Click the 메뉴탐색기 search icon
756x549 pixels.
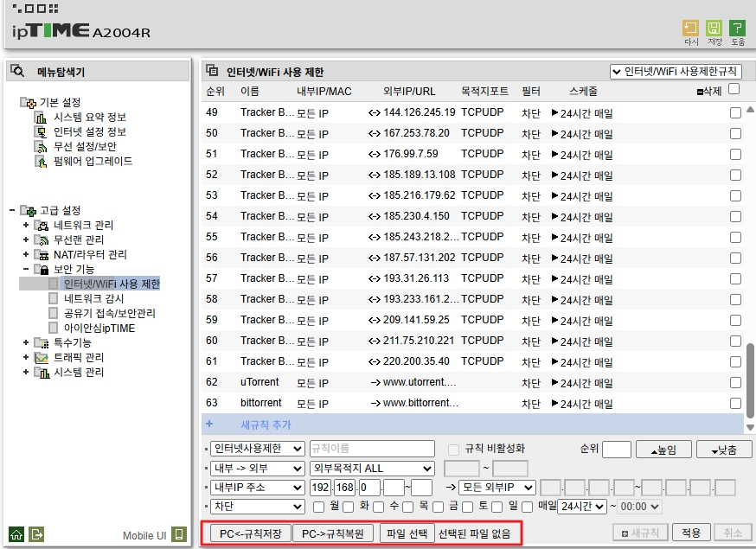point(17,72)
